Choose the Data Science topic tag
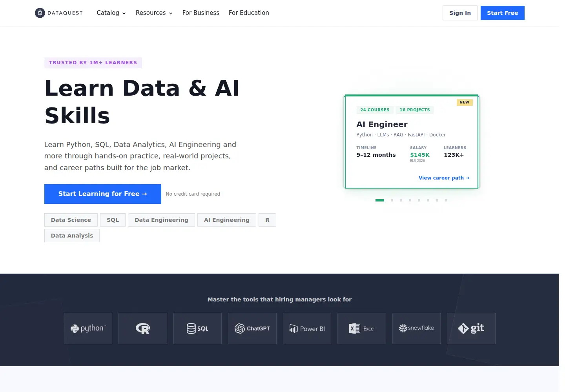 coord(71,220)
